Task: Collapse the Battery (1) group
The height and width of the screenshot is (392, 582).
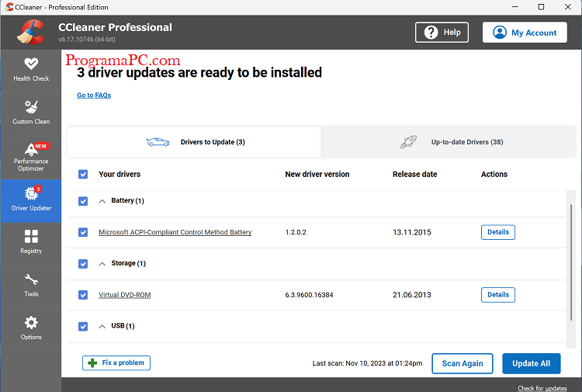Action: [x=102, y=201]
